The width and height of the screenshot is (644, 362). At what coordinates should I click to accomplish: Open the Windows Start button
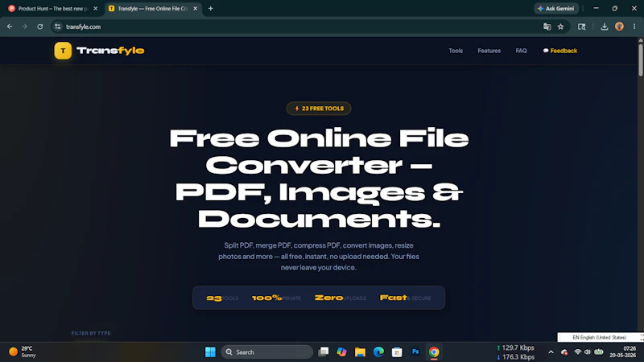tap(210, 352)
